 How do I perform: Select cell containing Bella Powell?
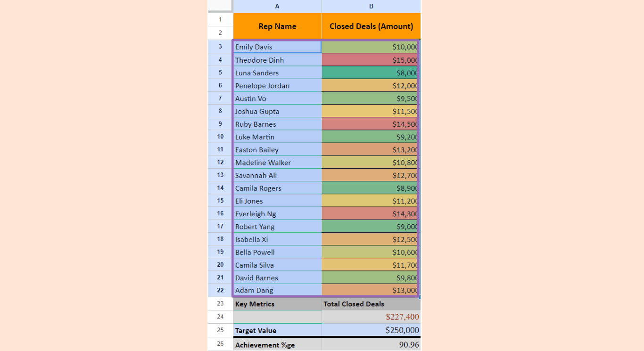tap(277, 252)
